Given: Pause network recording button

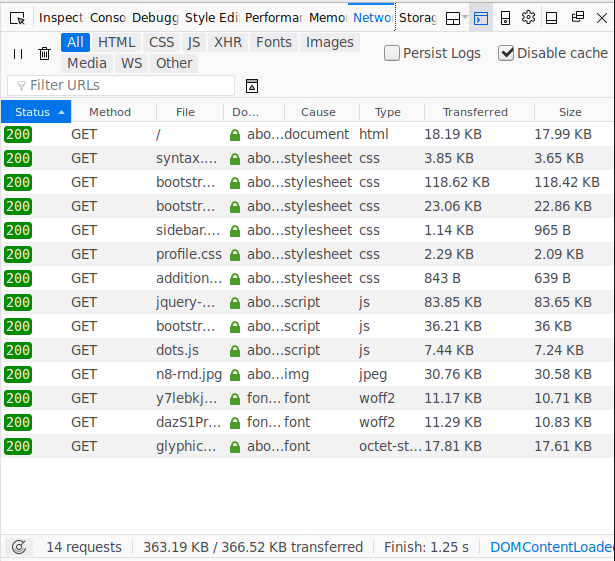Looking at the screenshot, I should pos(18,54).
